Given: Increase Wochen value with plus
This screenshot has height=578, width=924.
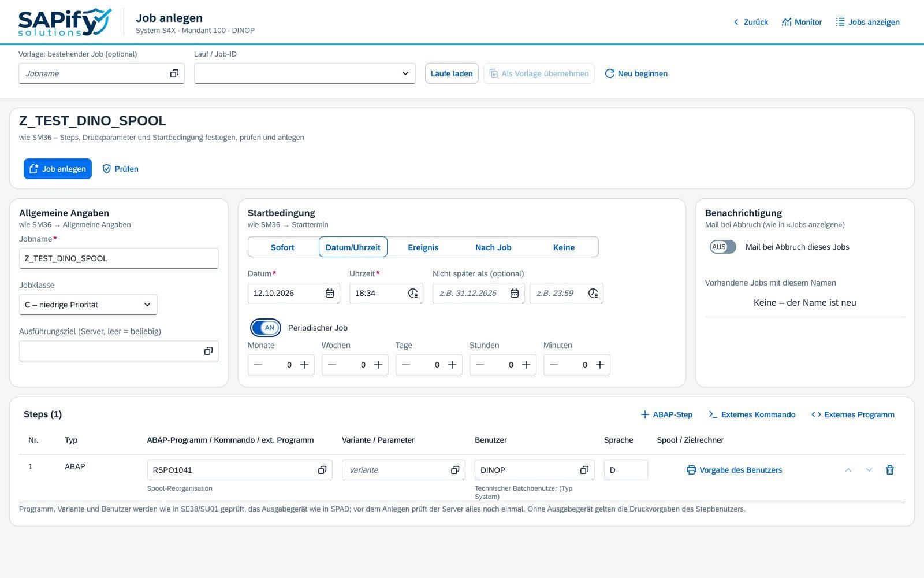Looking at the screenshot, I should (x=378, y=365).
